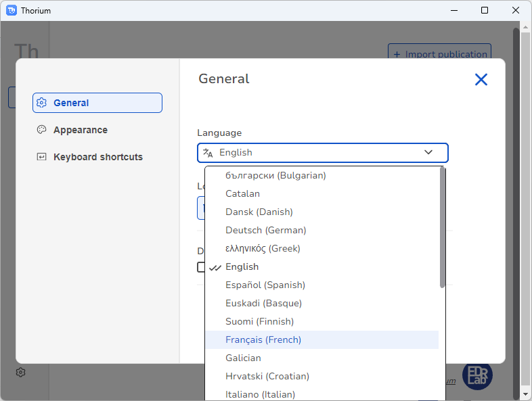Select Français (French) from language list
The width and height of the screenshot is (532, 401).
263,339
